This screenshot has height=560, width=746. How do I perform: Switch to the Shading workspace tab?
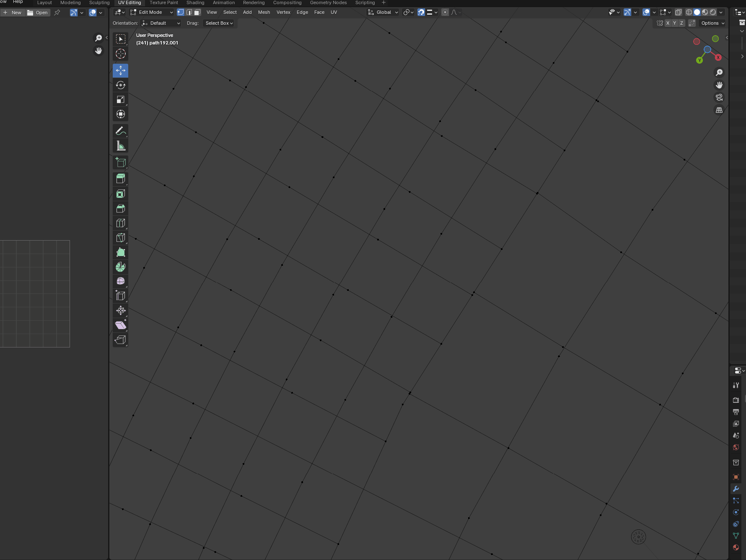point(195,3)
